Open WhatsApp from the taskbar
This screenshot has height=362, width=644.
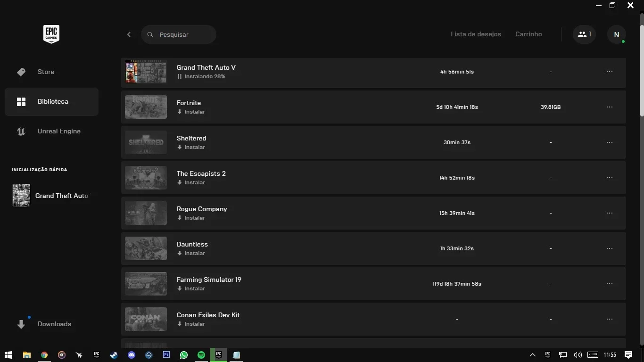click(x=184, y=355)
